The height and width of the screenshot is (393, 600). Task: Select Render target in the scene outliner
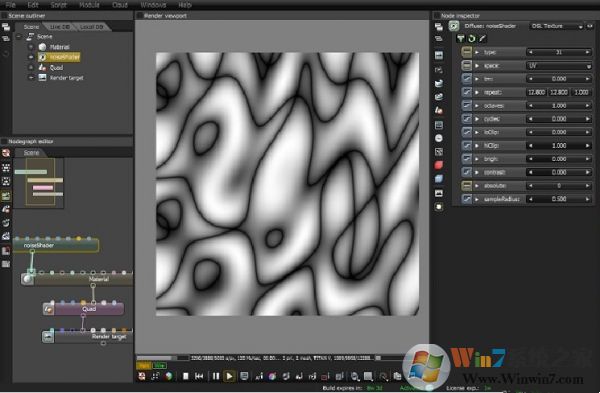(x=67, y=78)
